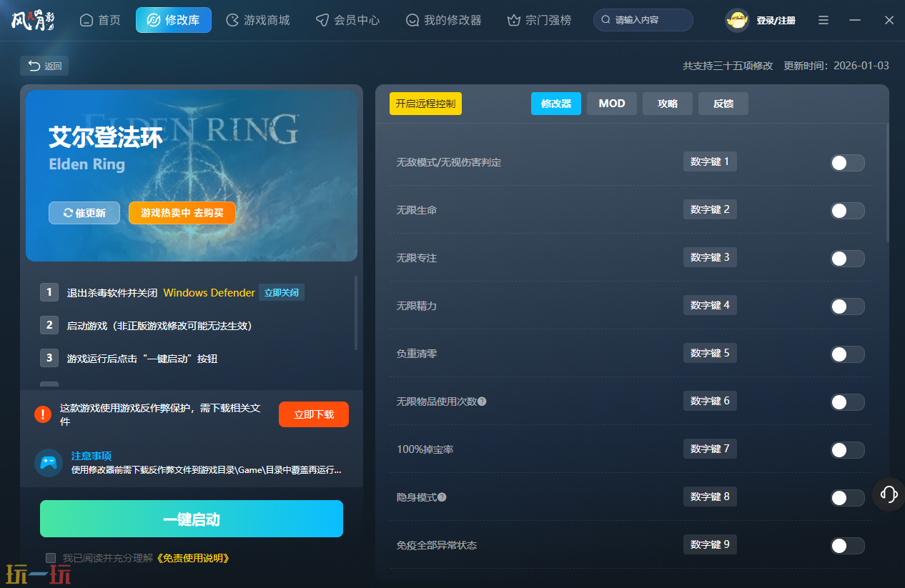The image size is (905, 588).
Task: Select the 修改器 trainer tab
Action: pyautogui.click(x=556, y=104)
